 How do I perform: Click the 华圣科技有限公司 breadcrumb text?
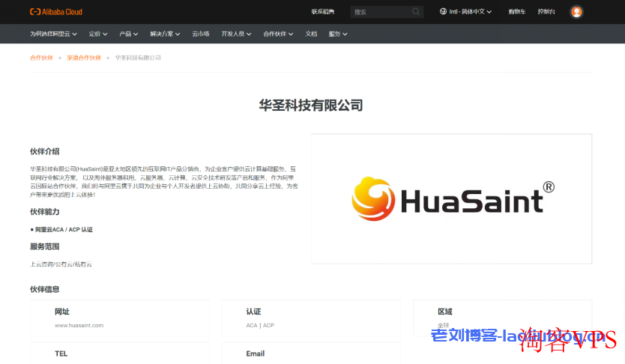138,58
